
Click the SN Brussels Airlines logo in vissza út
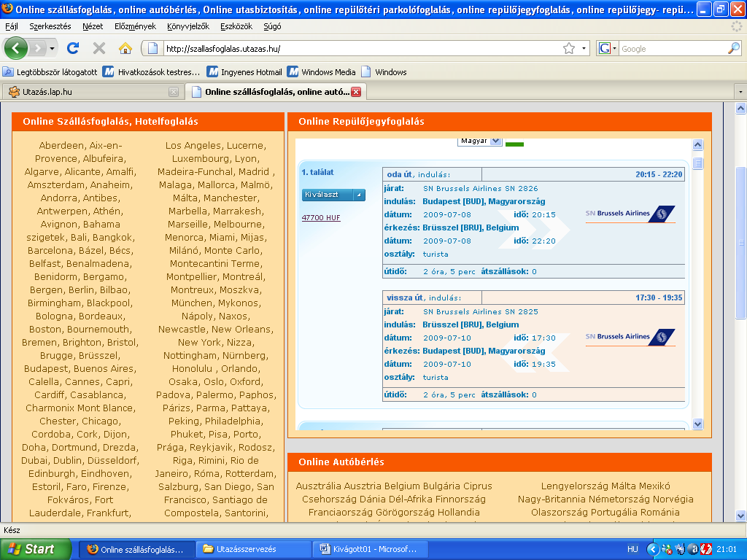point(630,337)
